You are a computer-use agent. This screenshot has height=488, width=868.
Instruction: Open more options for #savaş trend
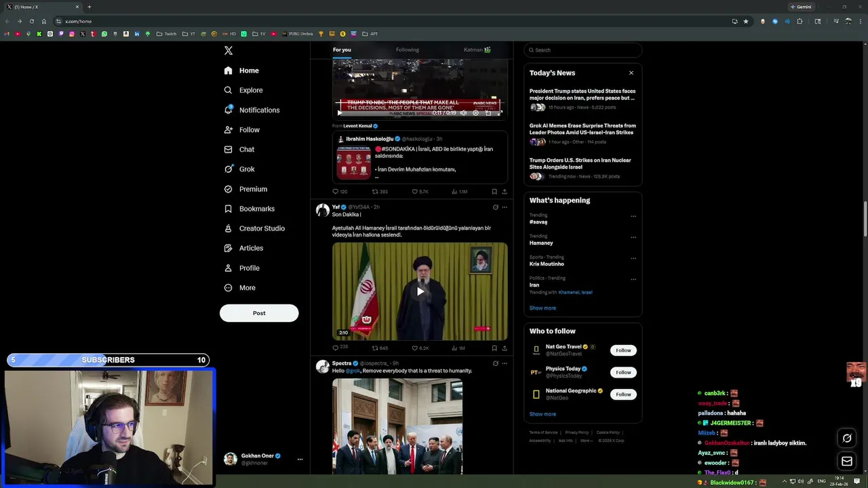633,216
